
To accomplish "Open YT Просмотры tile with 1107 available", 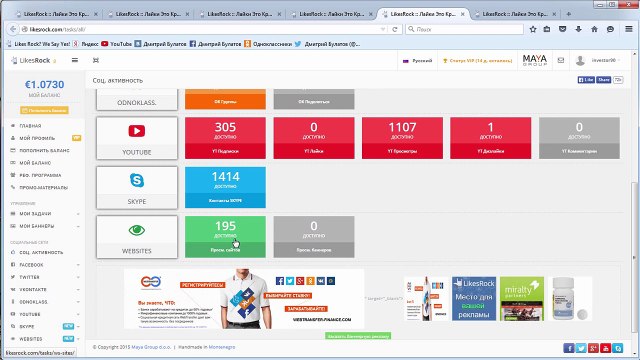I will 402,138.
